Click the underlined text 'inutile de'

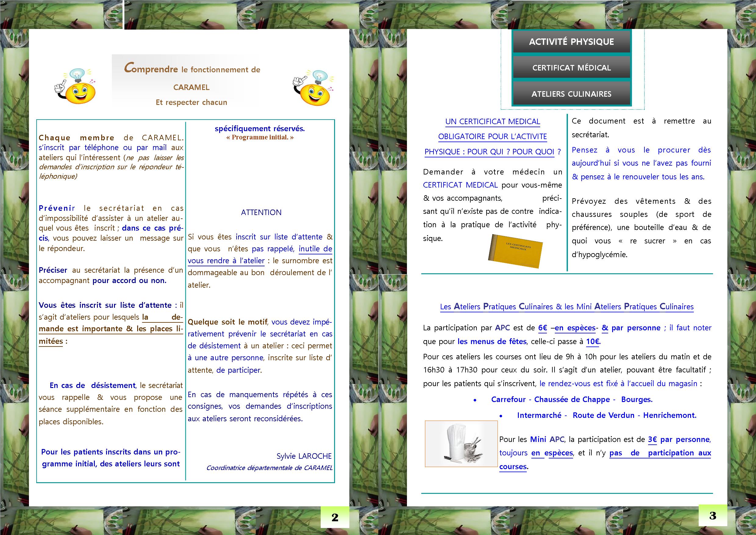coord(316,249)
